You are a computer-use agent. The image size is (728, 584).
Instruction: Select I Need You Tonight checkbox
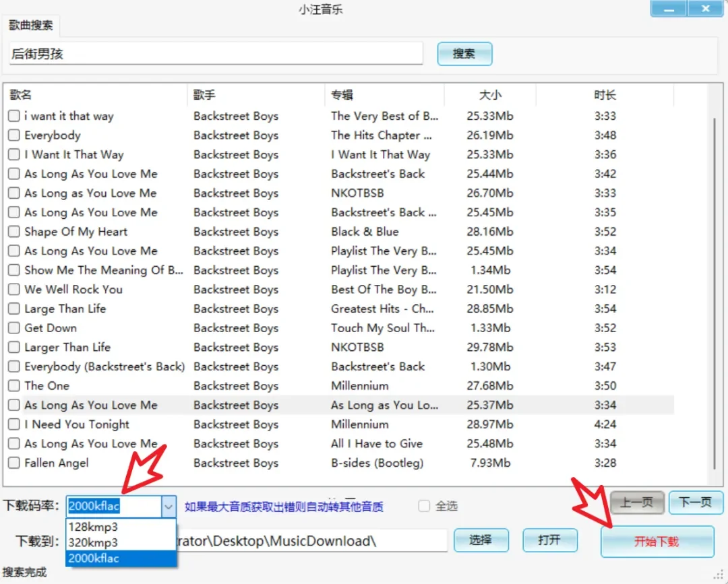(x=14, y=424)
